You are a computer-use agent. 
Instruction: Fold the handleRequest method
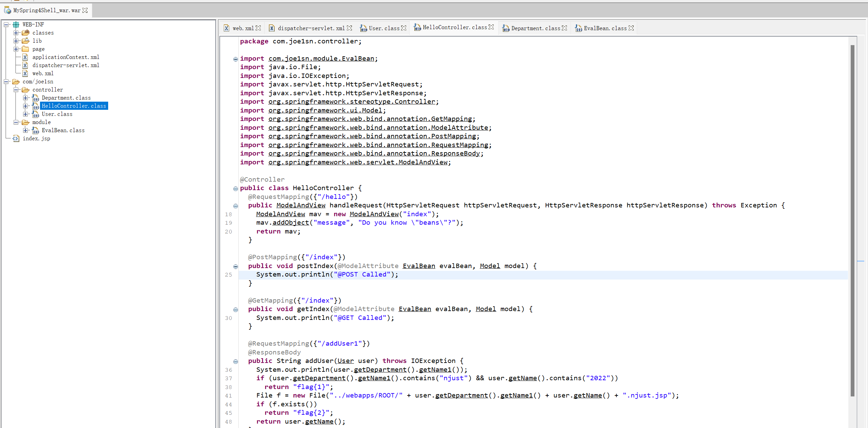pos(236,206)
